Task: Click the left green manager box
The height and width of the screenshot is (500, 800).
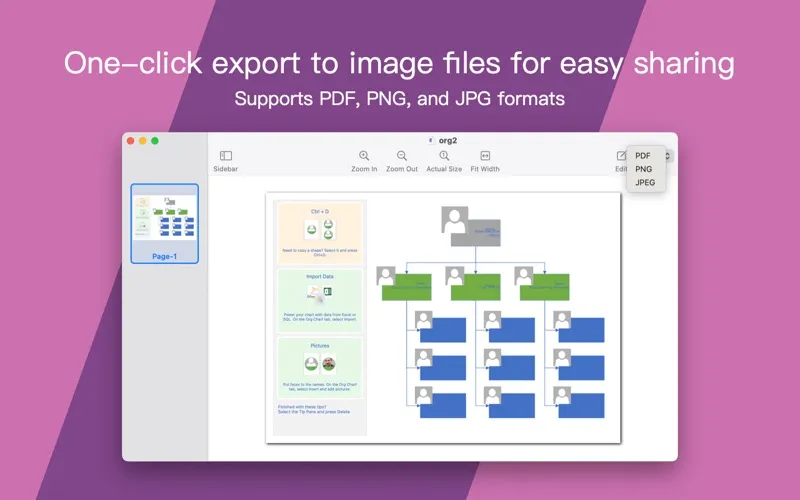Action: coord(407,287)
